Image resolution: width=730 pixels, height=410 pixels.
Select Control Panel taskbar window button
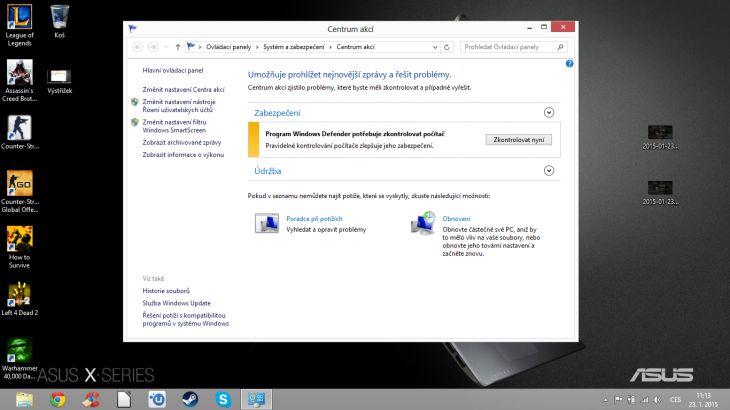coord(256,400)
